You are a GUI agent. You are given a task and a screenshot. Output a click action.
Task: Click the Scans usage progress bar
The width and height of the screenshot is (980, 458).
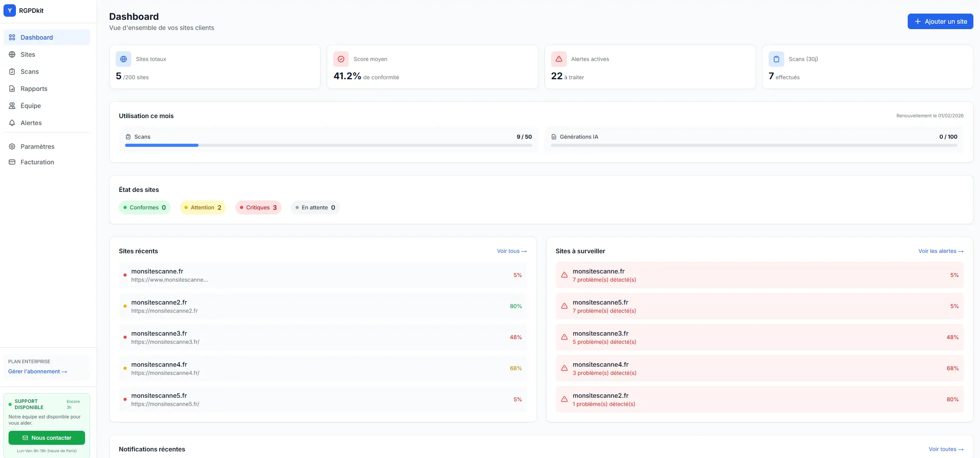tap(328, 145)
